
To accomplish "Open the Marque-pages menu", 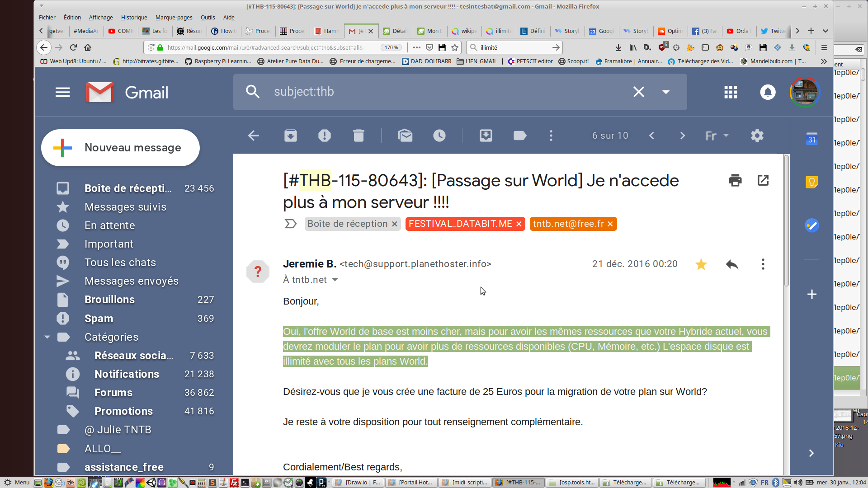I will (x=174, y=17).
